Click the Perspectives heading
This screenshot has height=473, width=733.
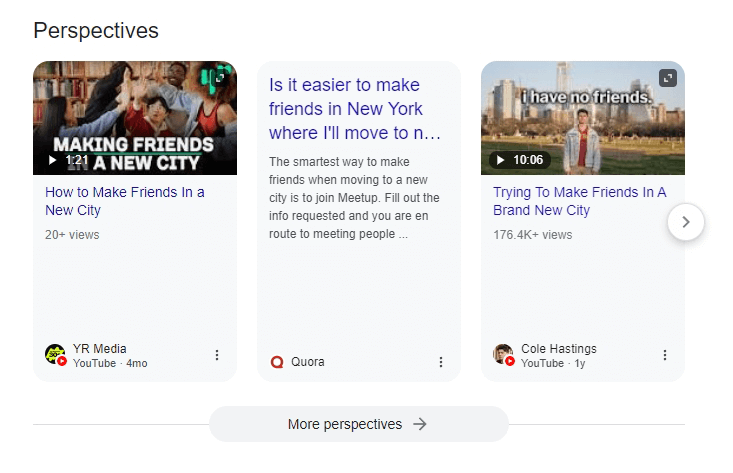click(96, 31)
